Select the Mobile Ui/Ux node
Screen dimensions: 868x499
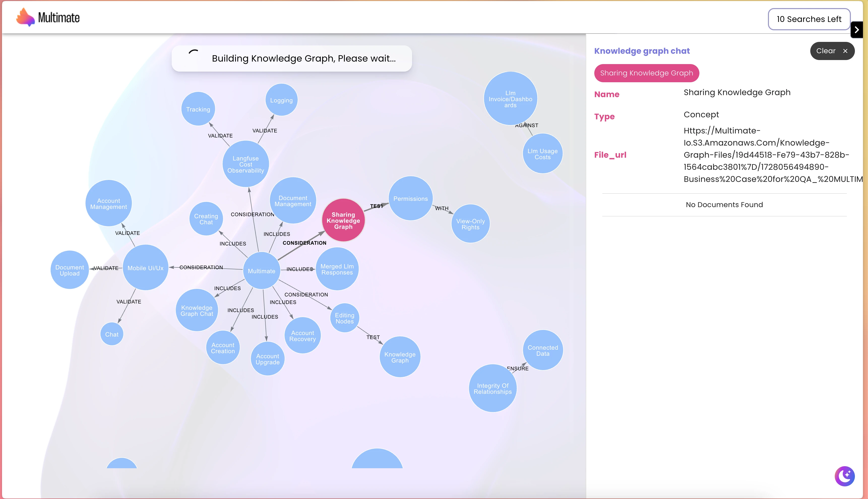(x=145, y=268)
